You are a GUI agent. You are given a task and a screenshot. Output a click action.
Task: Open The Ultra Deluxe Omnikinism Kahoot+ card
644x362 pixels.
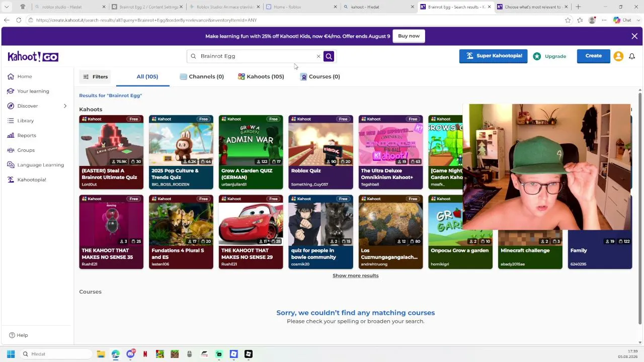[x=391, y=152]
